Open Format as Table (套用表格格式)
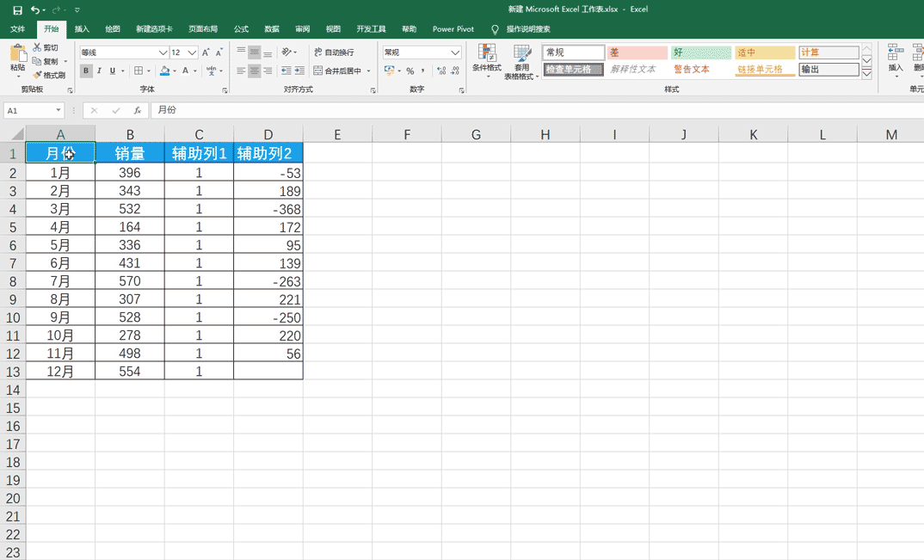924x560 pixels. pyautogui.click(x=521, y=61)
